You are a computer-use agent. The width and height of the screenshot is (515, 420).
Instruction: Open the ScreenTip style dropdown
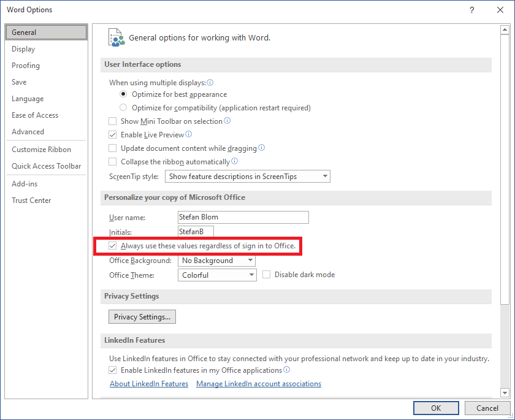pyautogui.click(x=248, y=177)
